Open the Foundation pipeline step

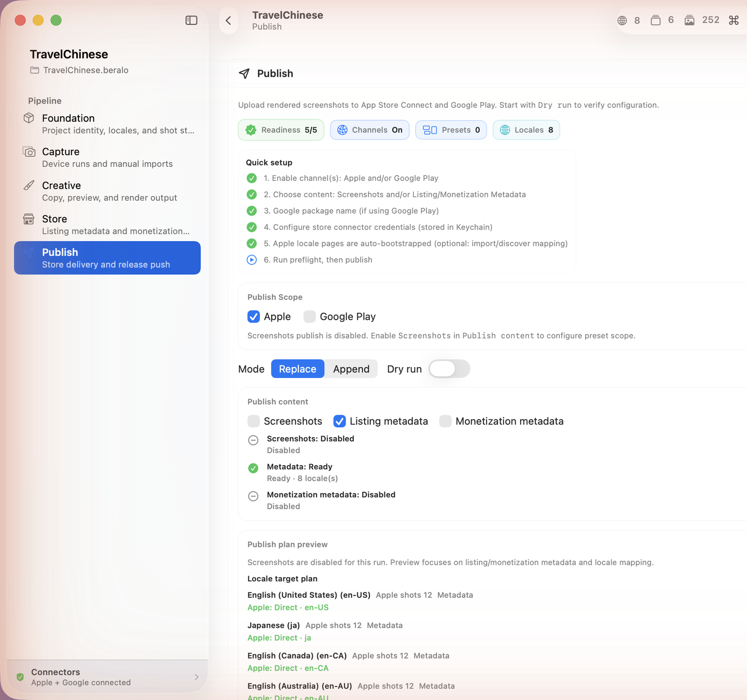[107, 124]
